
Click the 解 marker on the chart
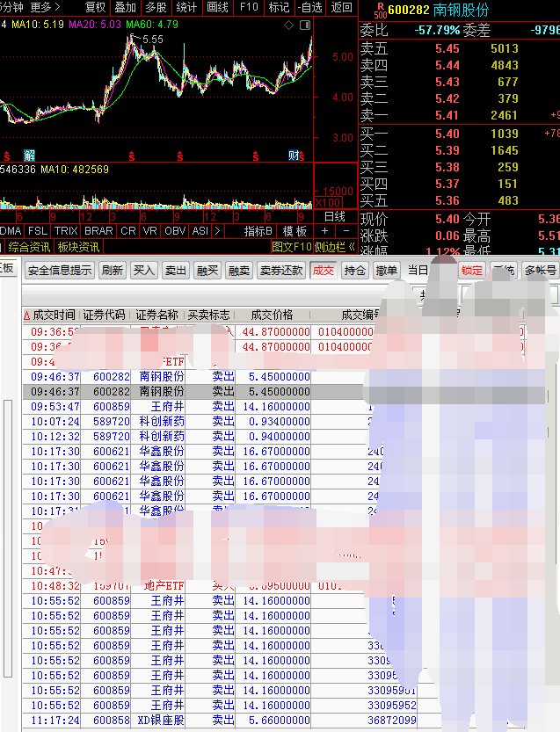coord(29,155)
